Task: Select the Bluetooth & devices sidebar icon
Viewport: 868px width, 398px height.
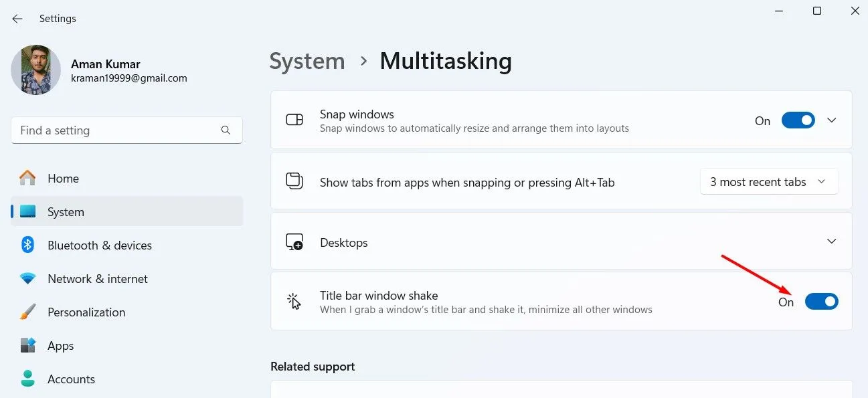Action: click(x=27, y=245)
